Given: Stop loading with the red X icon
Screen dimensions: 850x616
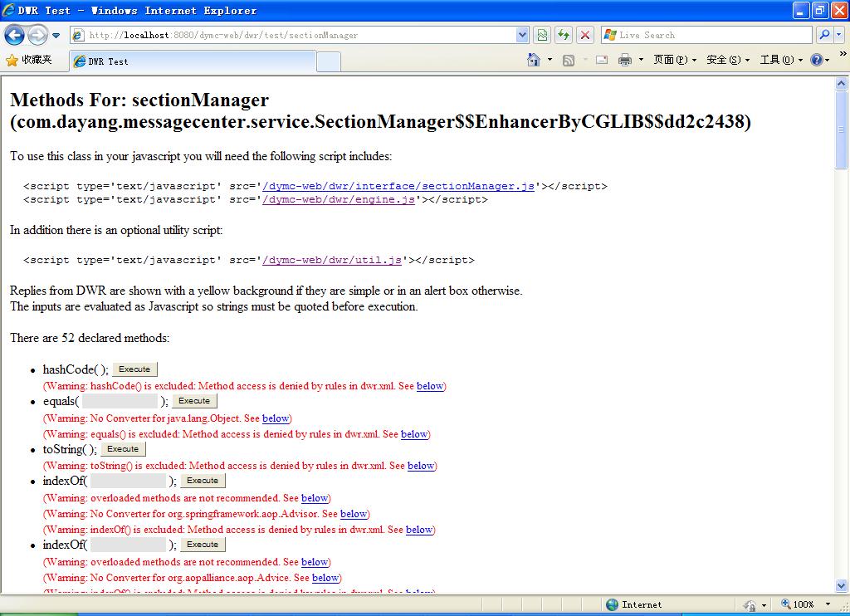Looking at the screenshot, I should pyautogui.click(x=585, y=35).
